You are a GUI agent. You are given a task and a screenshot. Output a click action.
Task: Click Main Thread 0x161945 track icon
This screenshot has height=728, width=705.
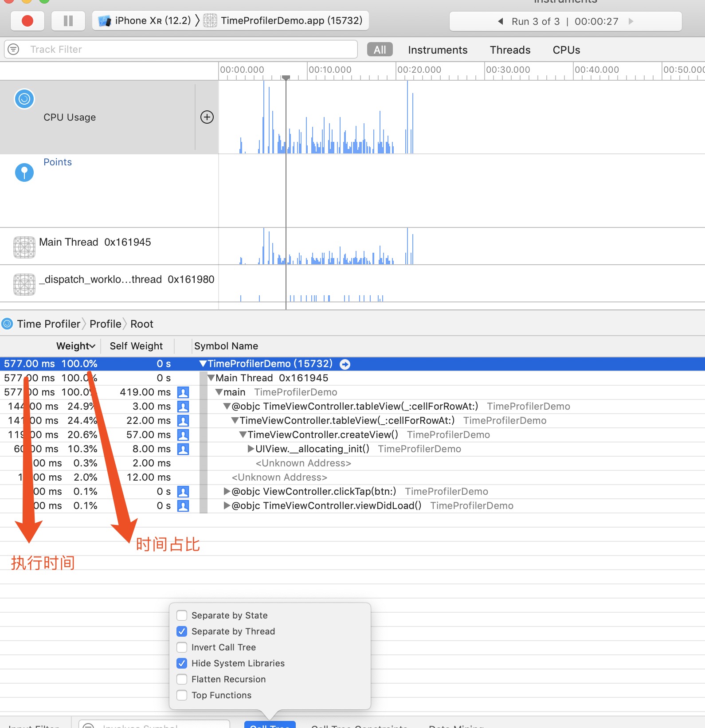pos(24,247)
